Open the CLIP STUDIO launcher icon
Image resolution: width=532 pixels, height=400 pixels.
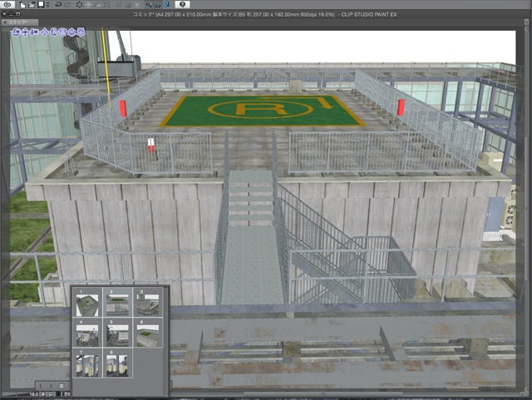pyautogui.click(x=7, y=4)
